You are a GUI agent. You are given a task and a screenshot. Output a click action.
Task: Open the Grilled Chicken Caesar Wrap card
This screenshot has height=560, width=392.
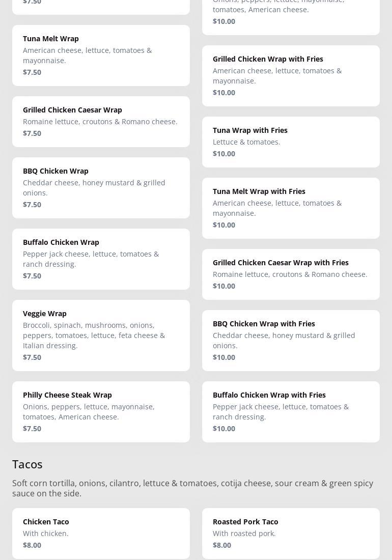click(101, 121)
